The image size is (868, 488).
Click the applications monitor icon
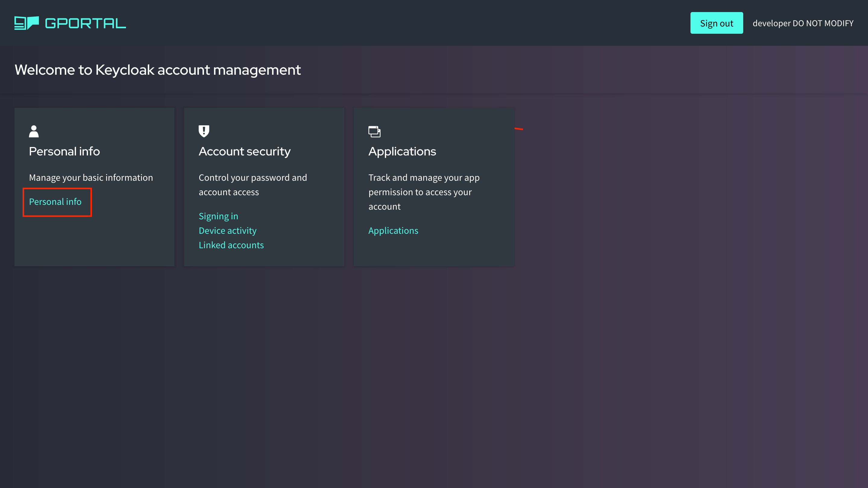(x=375, y=131)
